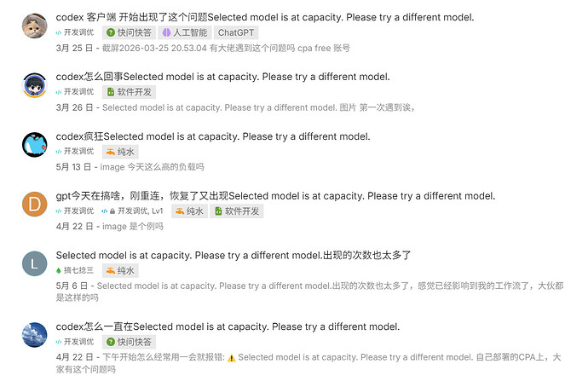Select the 人工智能 tag with brain icon

click(x=185, y=33)
